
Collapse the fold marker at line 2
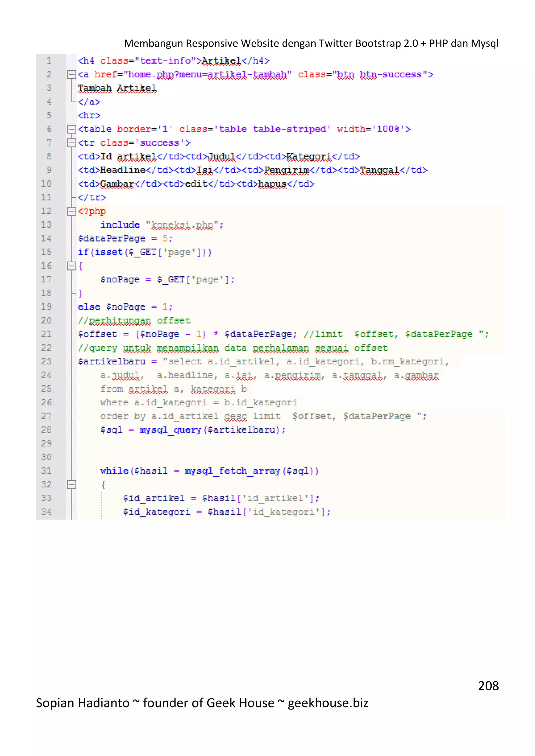click(x=72, y=75)
